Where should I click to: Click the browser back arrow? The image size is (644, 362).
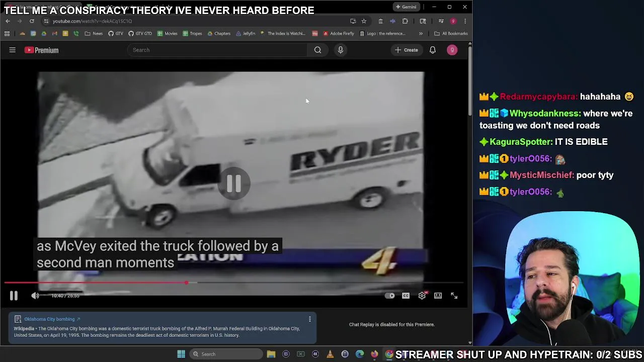(x=8, y=21)
